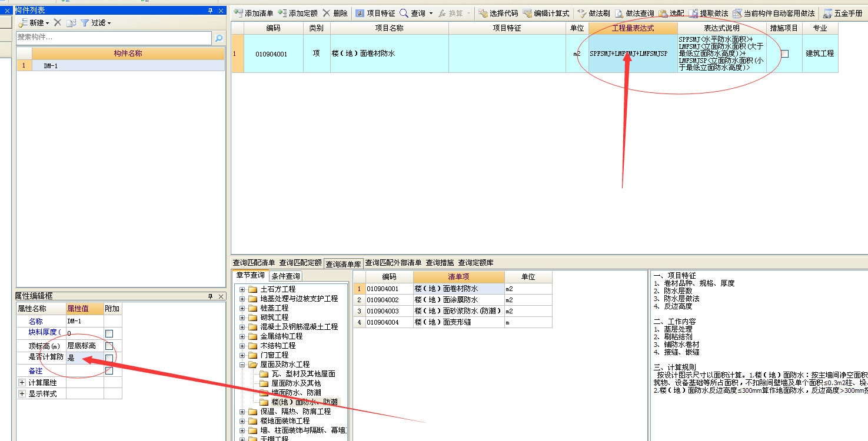
Task: Click the SPFSMJ+LMFSMJ+LMFSMJSP expression cell
Action: coord(633,54)
